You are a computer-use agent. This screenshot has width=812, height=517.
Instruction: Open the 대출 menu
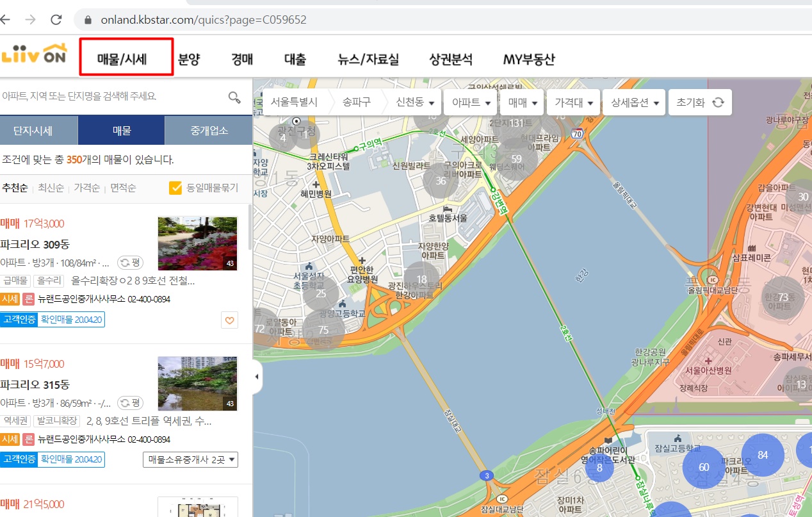coord(295,60)
